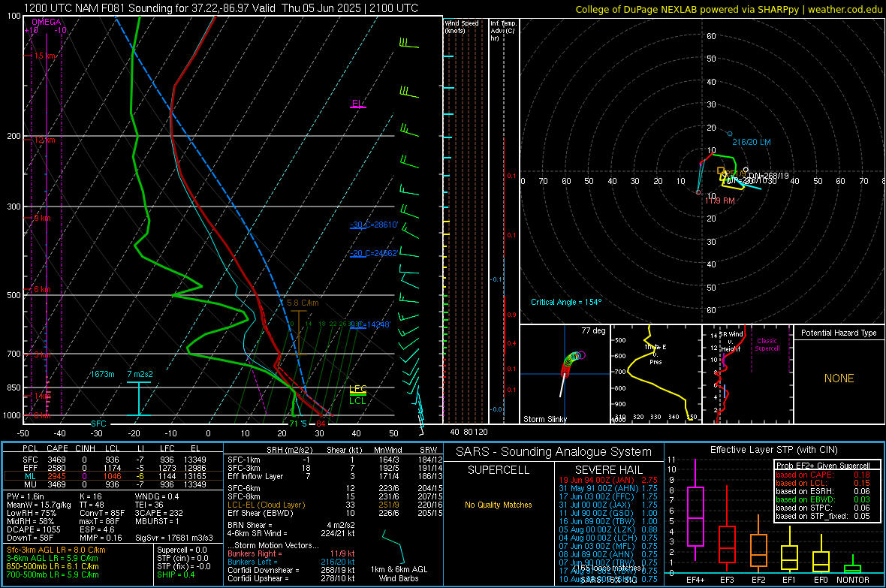Click the '-30 C=28610' height label
Screen dimensions: 886x588
[374, 225]
